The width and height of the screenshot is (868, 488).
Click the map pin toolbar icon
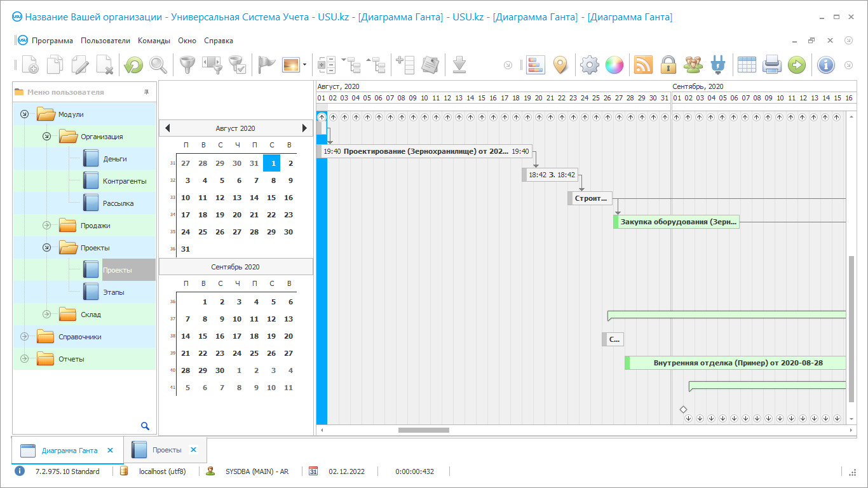(x=560, y=64)
